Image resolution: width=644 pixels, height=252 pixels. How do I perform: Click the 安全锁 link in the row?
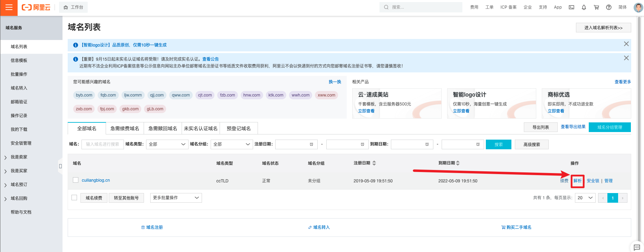[593, 181]
